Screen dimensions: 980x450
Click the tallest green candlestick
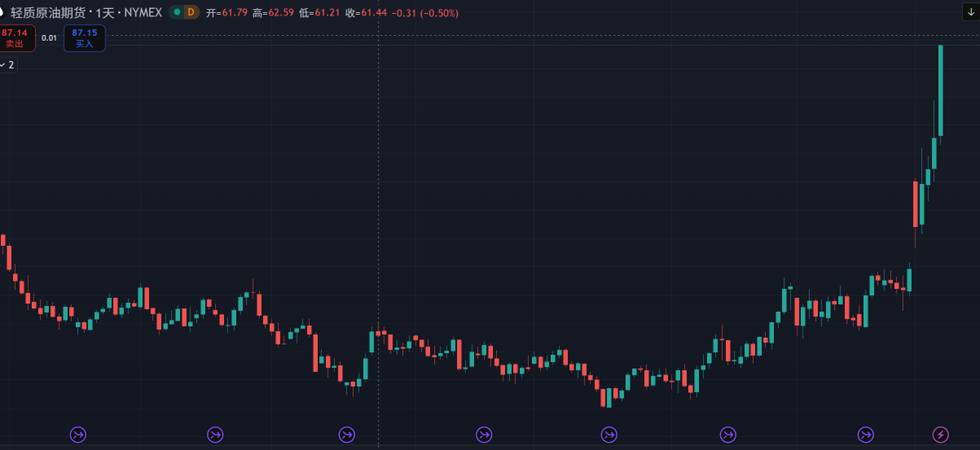point(941,90)
